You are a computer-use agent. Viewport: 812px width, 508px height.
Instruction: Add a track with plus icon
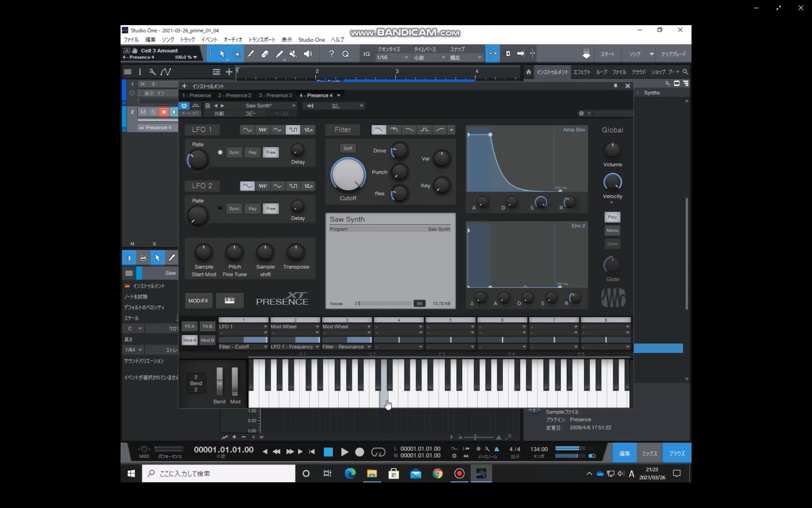229,72
